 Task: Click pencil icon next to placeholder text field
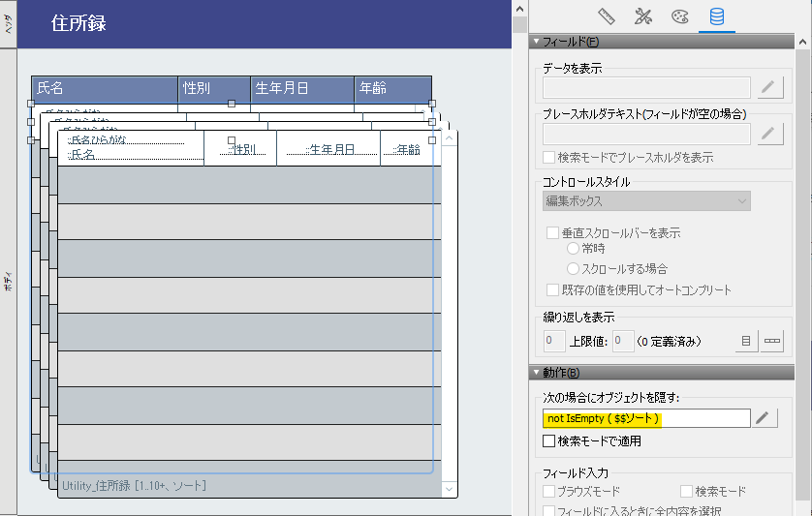coord(769,135)
